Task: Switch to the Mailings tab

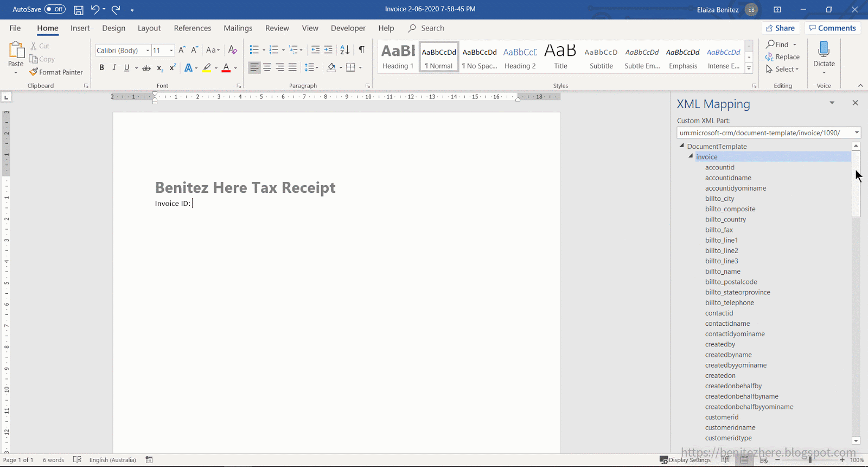Action: (x=238, y=28)
